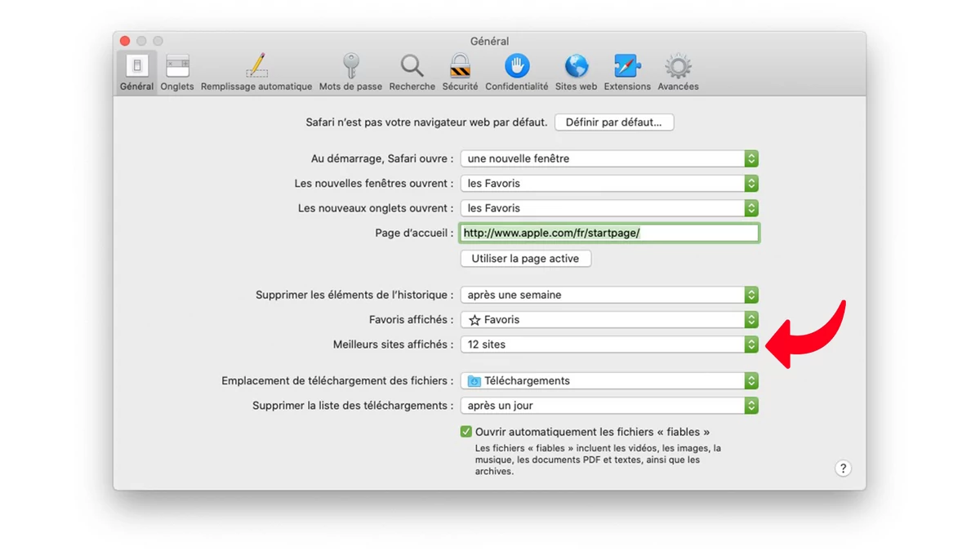Click the 'Meilleurs sites affichés :' label
The height and width of the screenshot is (551, 980).
click(x=393, y=344)
